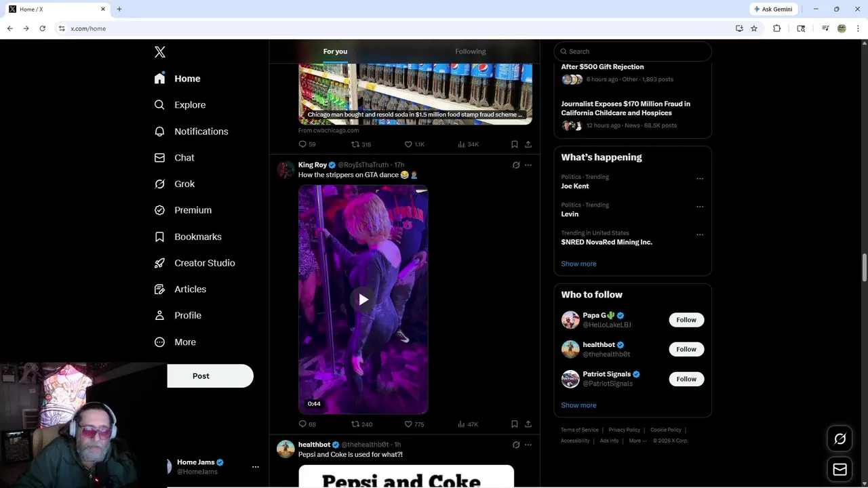Open more options for Levin trend

click(x=700, y=207)
